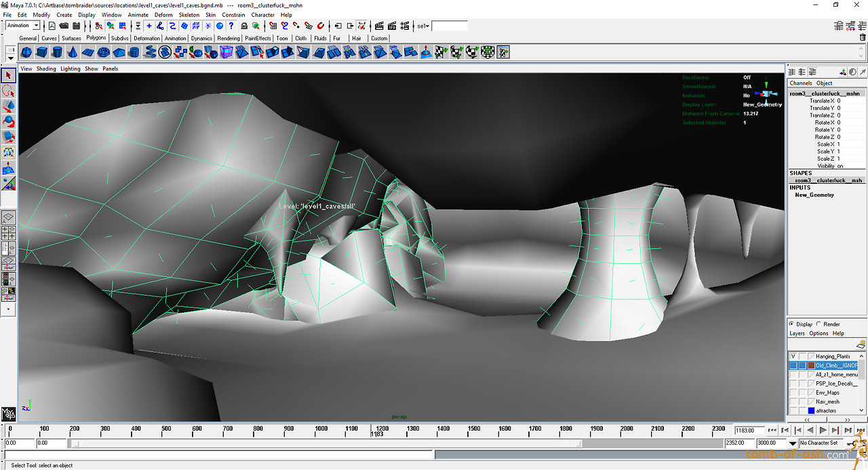Open the viewport Shading menu
868x470 pixels.
tap(46, 68)
